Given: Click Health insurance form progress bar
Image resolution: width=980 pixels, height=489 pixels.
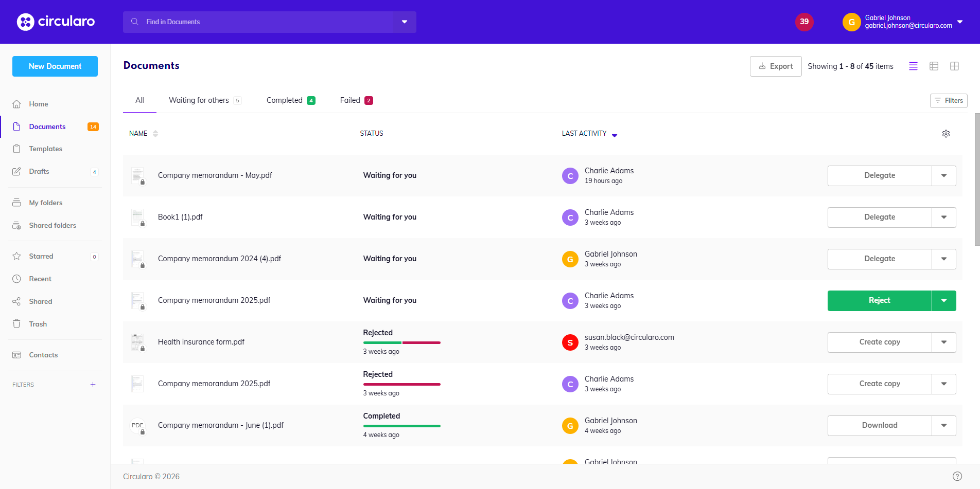Looking at the screenshot, I should pos(401,342).
